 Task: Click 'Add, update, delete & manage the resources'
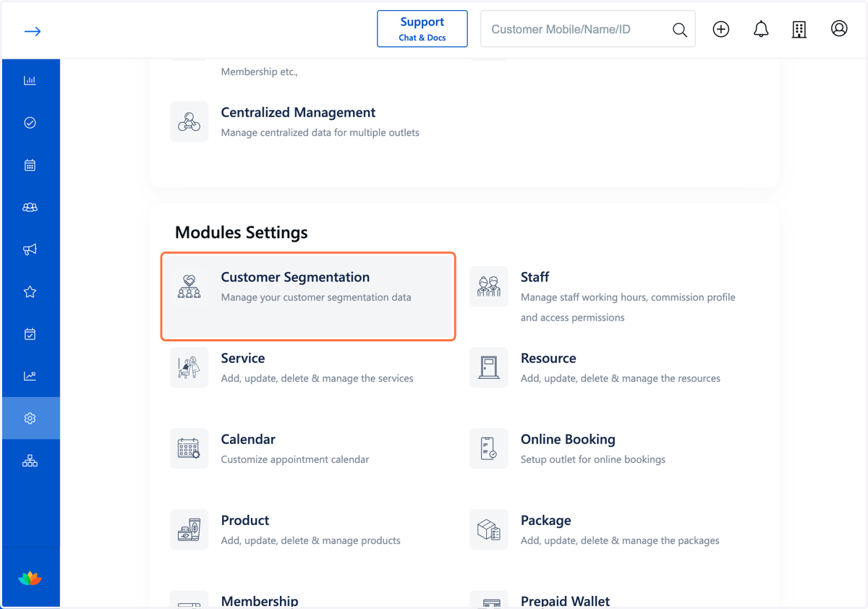point(621,378)
